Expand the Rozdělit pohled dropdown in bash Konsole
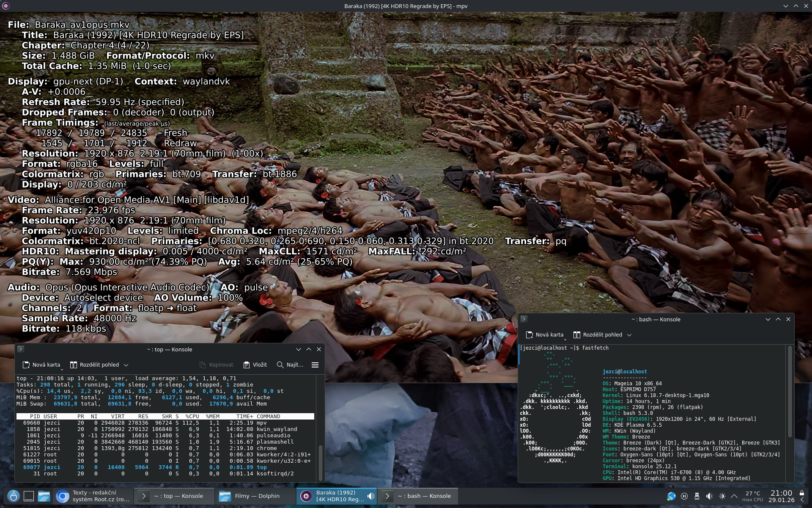Screen dimensions: 812x508 click(629, 335)
